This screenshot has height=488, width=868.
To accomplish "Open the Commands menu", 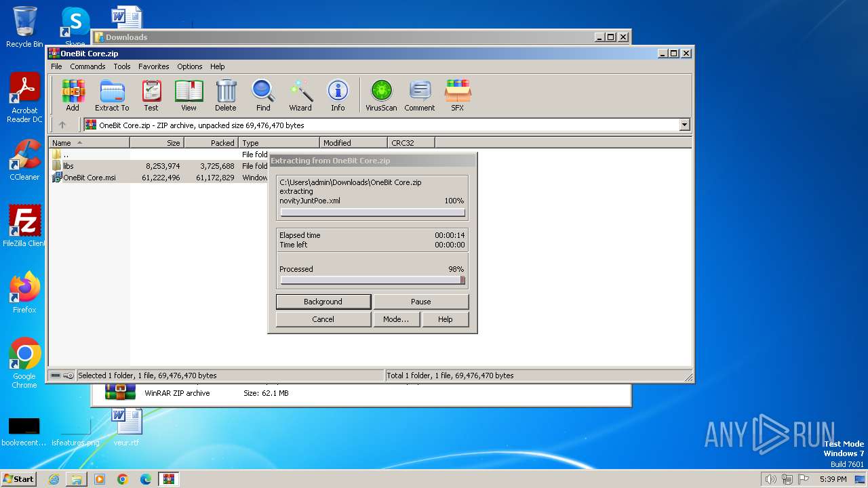I will (x=87, y=66).
